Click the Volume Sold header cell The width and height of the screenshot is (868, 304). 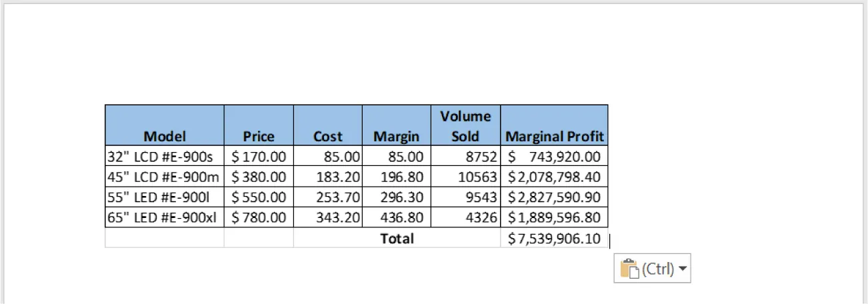coord(465,126)
